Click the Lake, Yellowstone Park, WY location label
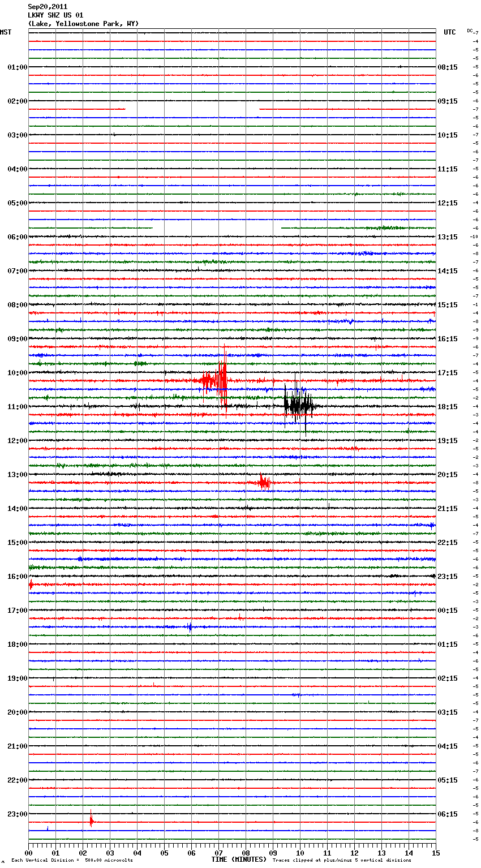 (x=83, y=24)
